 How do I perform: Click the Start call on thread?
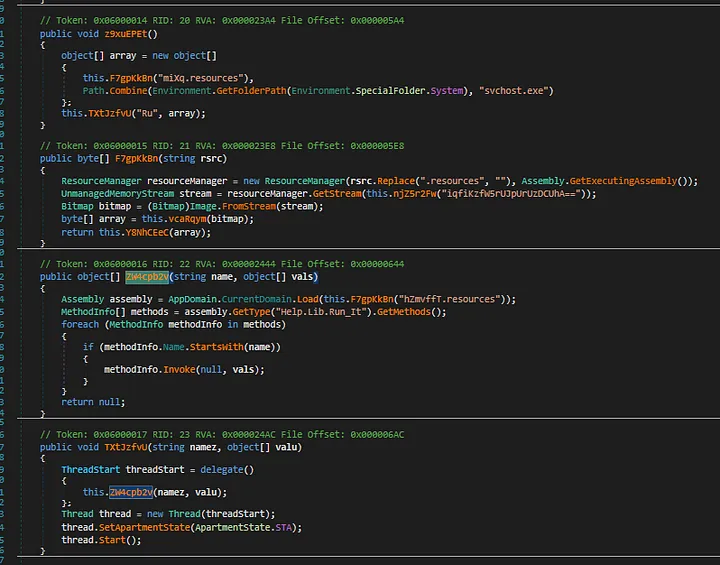coord(112,540)
